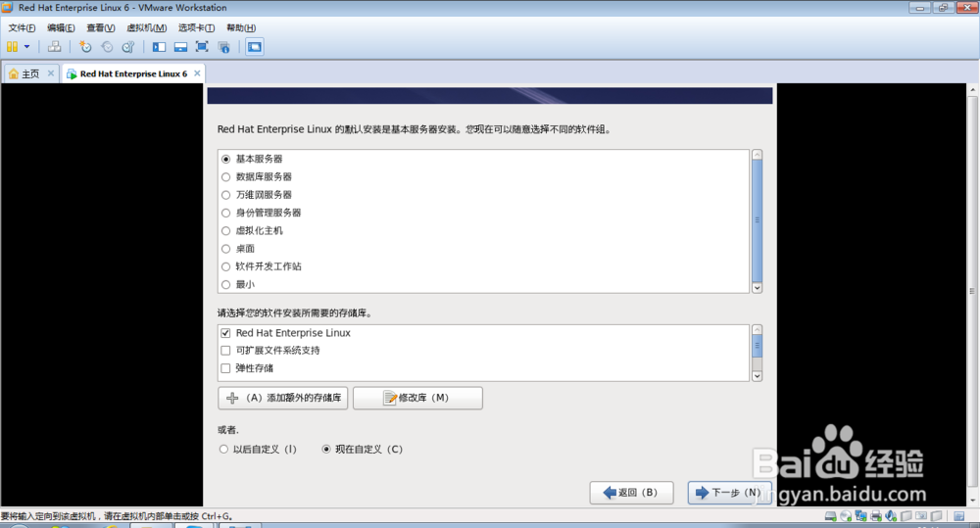Image resolution: width=980 pixels, height=528 pixels.
Task: Click the home icon on 主页 tab
Action: pos(14,73)
